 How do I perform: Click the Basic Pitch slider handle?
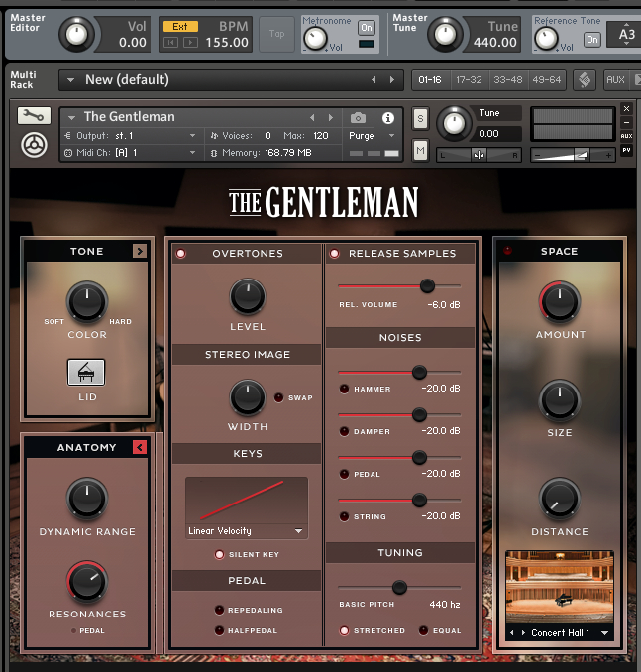coord(399,587)
